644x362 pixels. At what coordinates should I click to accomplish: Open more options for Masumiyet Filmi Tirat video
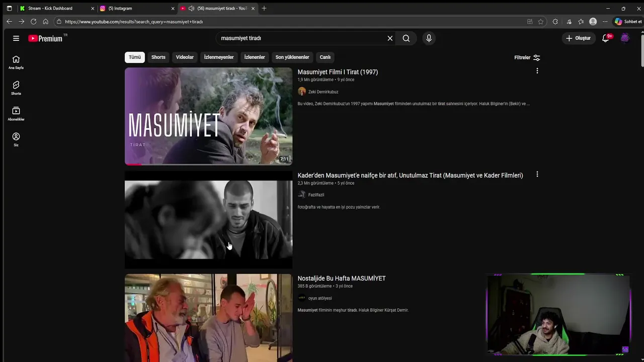pyautogui.click(x=537, y=71)
